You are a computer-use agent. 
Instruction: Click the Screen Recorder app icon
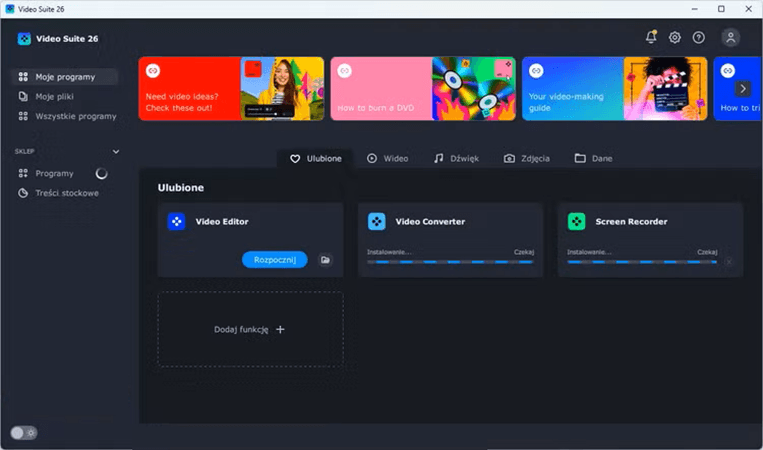point(577,221)
